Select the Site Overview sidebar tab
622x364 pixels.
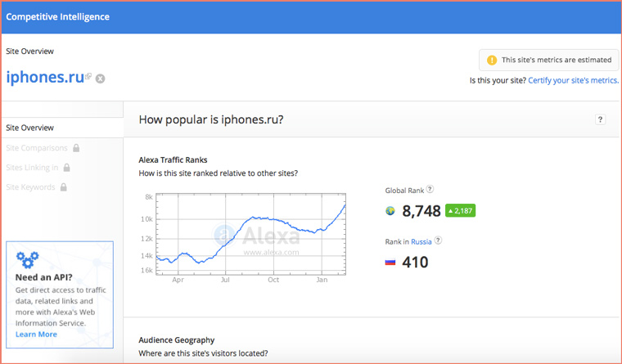pyautogui.click(x=30, y=128)
